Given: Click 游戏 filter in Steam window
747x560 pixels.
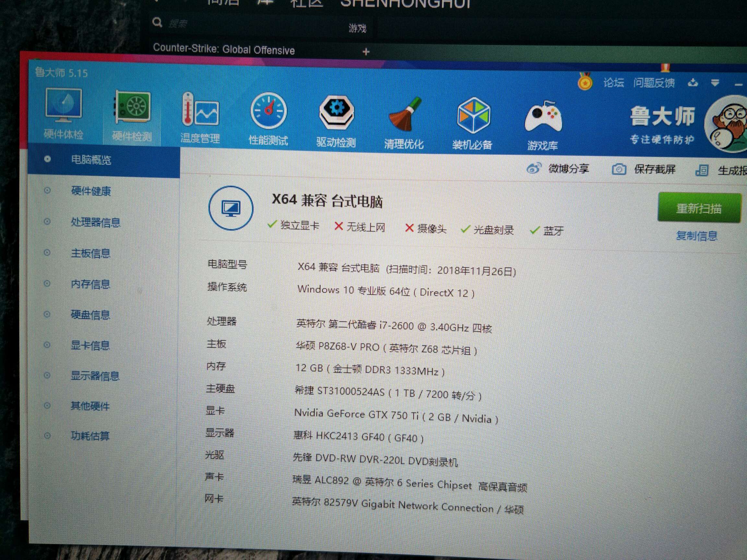Looking at the screenshot, I should click(358, 28).
